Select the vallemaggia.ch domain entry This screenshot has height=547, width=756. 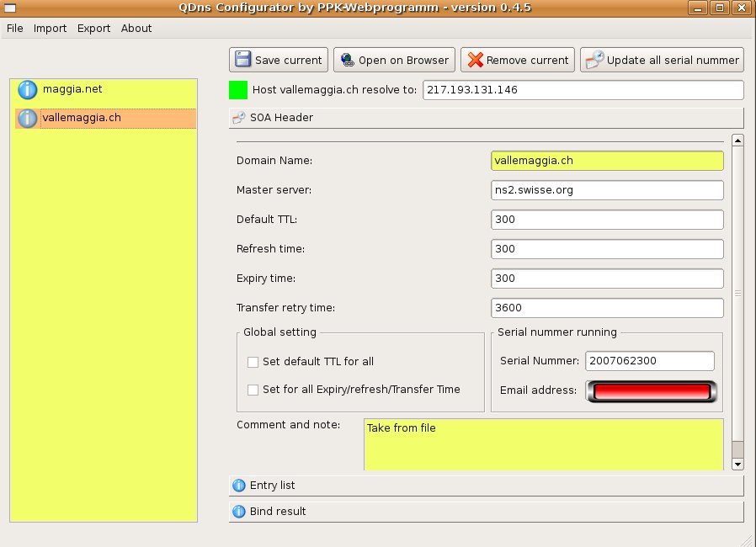(x=105, y=119)
